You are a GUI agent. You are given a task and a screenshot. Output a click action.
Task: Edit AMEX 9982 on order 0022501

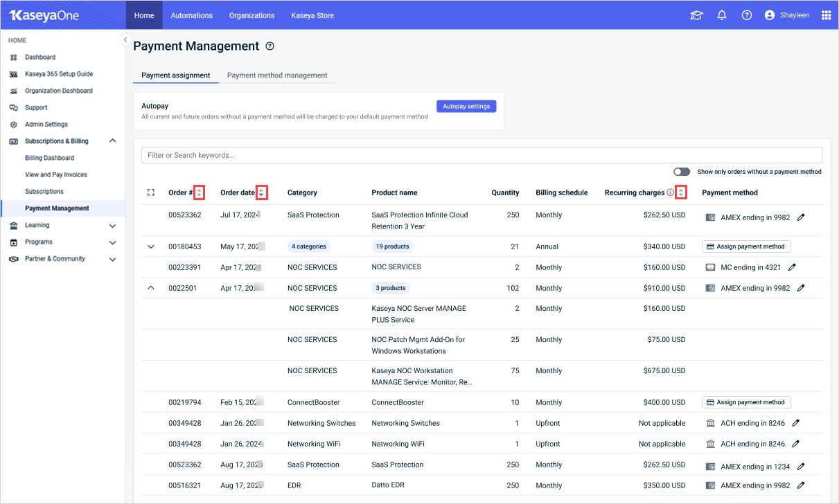pos(801,288)
